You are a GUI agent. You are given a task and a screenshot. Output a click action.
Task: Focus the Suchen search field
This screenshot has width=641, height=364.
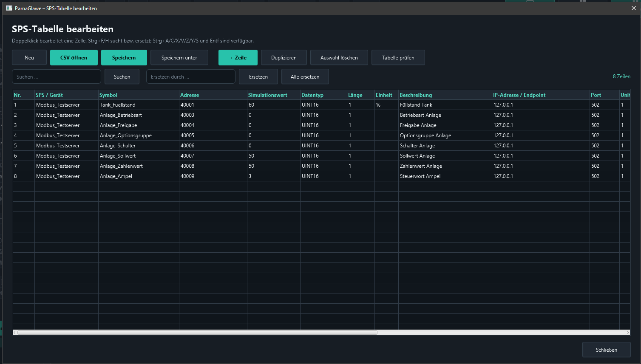pos(57,77)
